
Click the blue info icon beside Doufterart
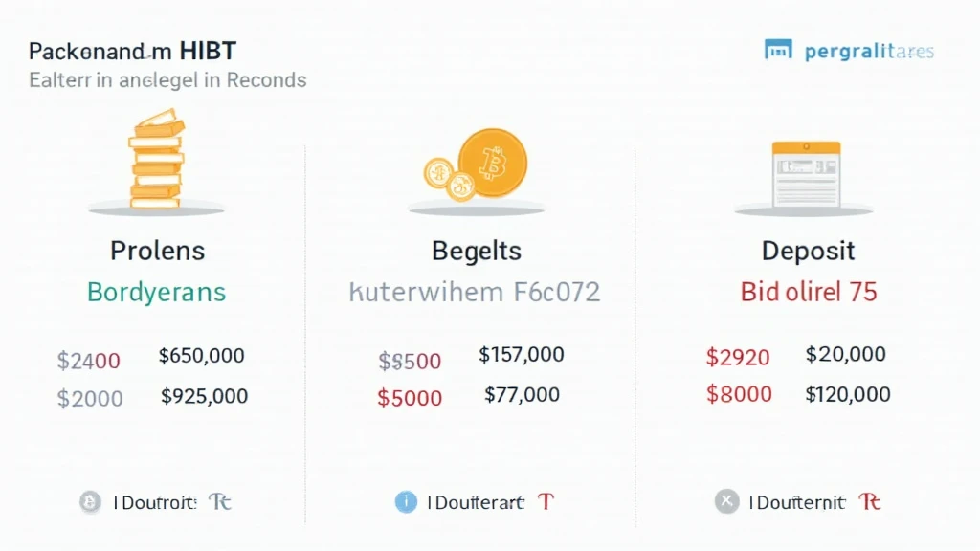click(406, 501)
